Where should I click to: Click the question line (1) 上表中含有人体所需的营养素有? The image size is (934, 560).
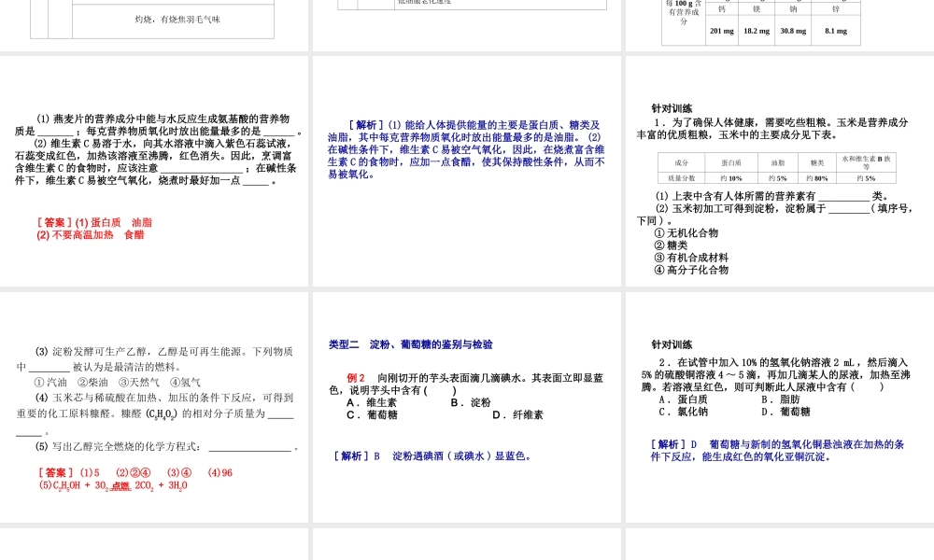click(x=772, y=196)
